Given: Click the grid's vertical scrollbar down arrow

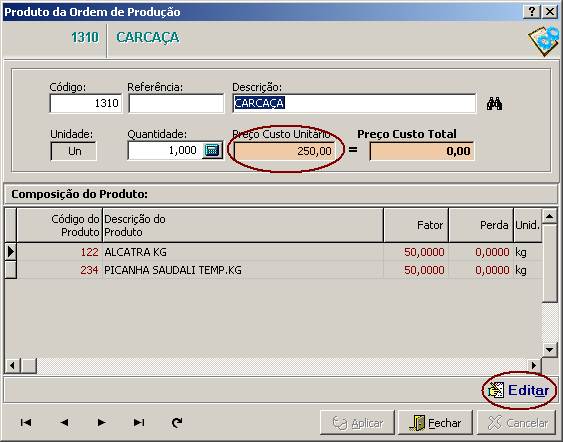Looking at the screenshot, I should pyautogui.click(x=550, y=349).
